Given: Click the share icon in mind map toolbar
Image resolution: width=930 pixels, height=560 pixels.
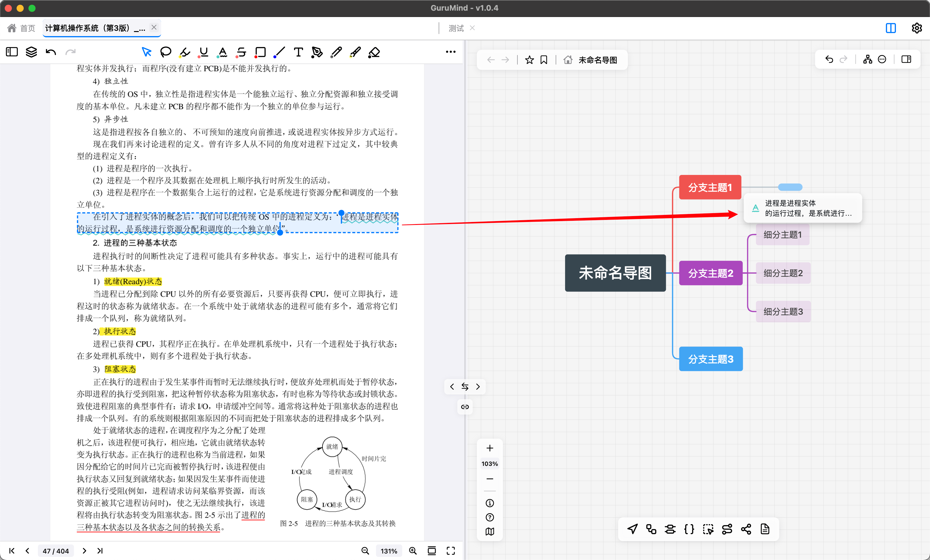Looking at the screenshot, I should (746, 529).
